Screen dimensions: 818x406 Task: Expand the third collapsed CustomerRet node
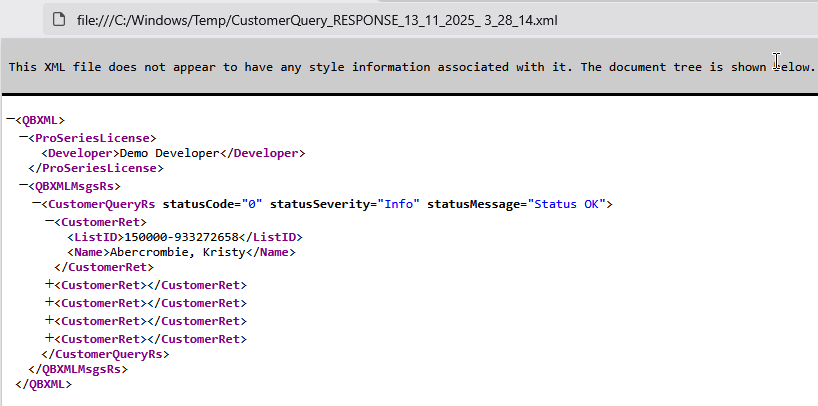pyautogui.click(x=49, y=320)
